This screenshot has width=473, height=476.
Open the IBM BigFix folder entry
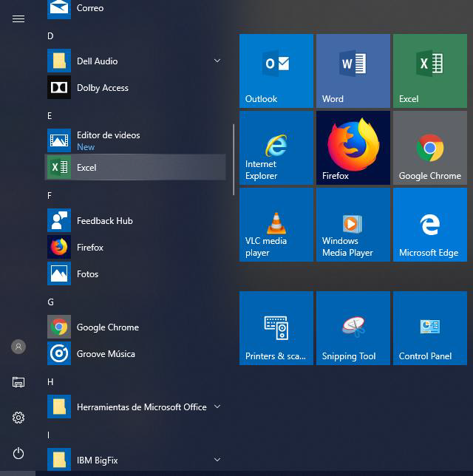tap(135, 460)
